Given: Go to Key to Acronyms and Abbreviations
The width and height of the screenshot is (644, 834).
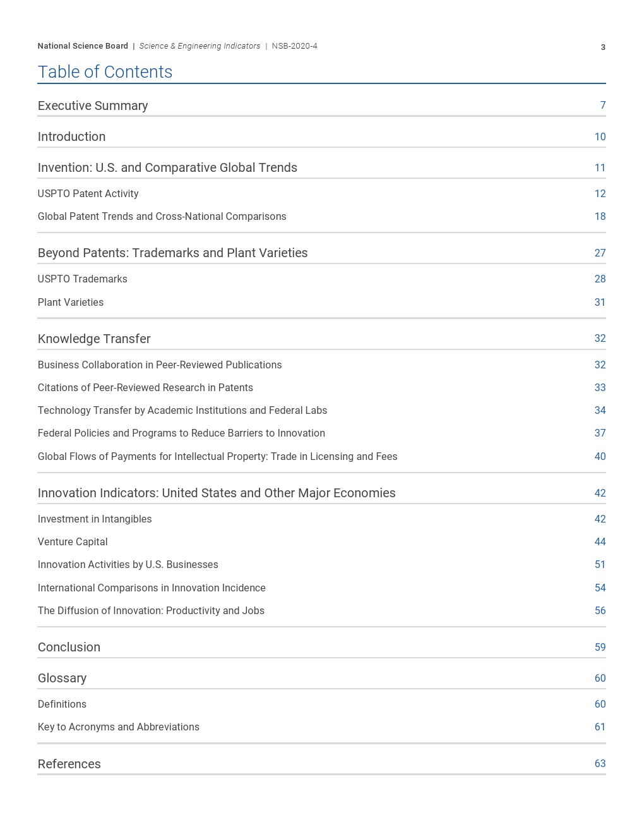Looking at the screenshot, I should (118, 727).
